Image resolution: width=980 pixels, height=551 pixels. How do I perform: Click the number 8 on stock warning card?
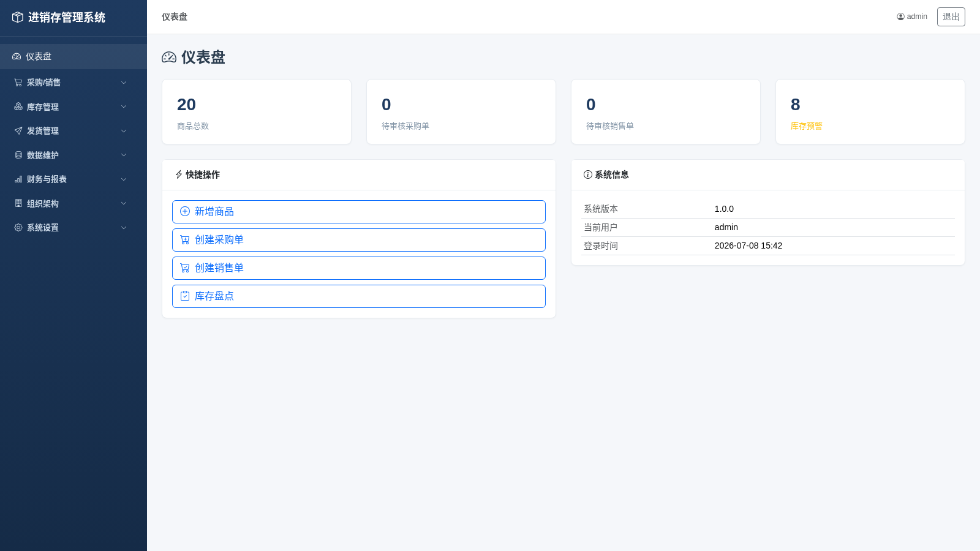coord(795,105)
